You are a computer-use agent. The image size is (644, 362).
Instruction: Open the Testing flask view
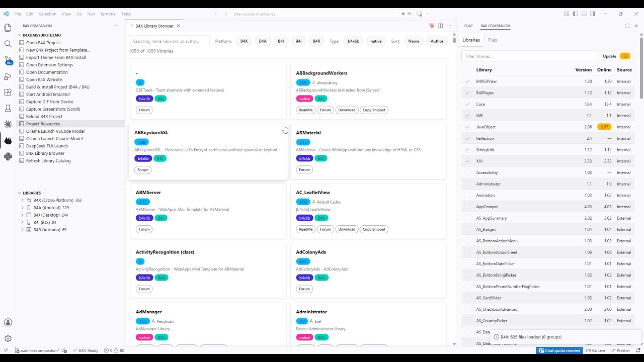click(x=8, y=108)
